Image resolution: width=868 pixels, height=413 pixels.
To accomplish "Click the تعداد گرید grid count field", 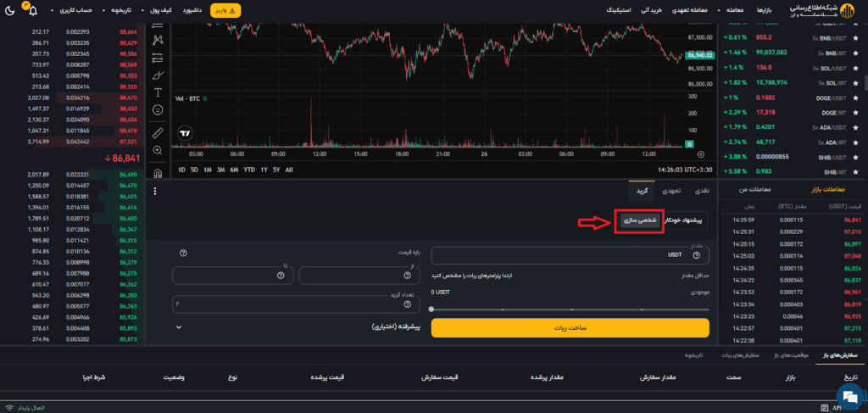I will coord(296,304).
